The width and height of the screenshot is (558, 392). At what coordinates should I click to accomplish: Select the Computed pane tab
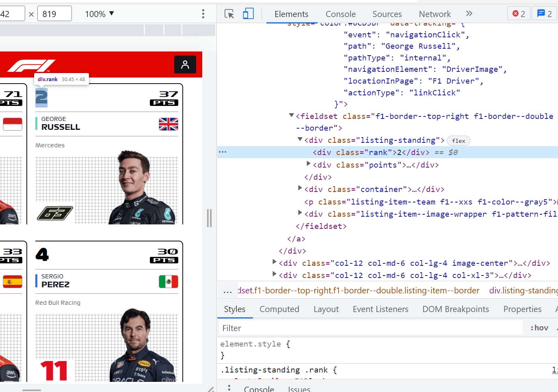tap(279, 309)
